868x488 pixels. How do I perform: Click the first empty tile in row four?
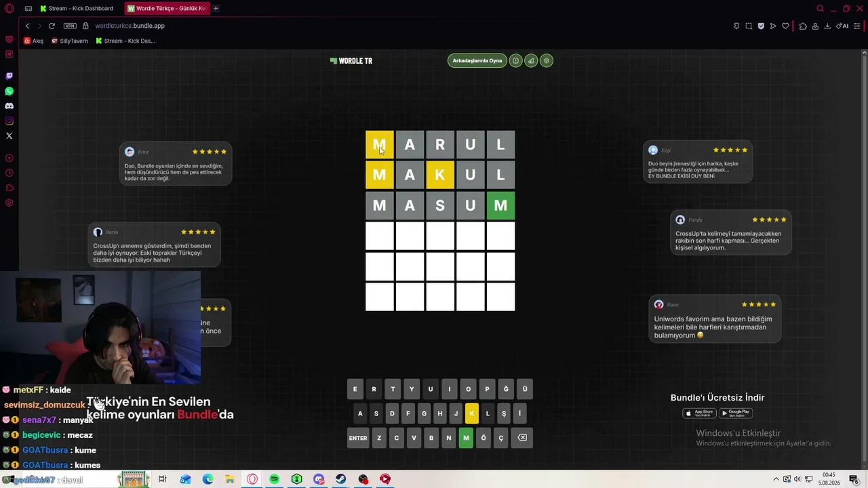[379, 236]
